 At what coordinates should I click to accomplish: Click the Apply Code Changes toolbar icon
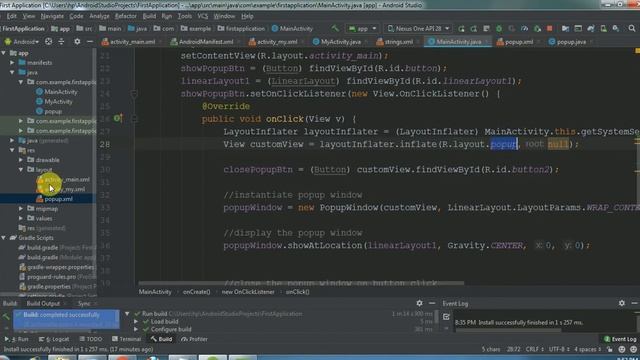coord(486,29)
